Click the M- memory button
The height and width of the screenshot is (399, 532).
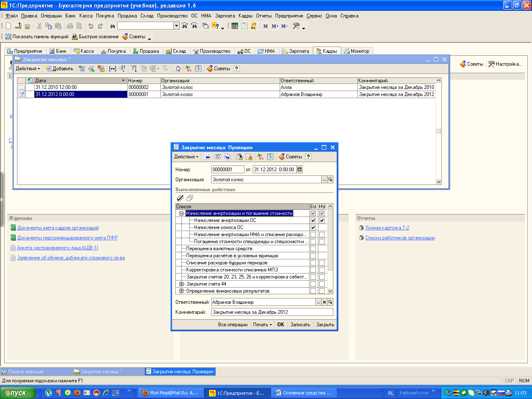(285, 26)
